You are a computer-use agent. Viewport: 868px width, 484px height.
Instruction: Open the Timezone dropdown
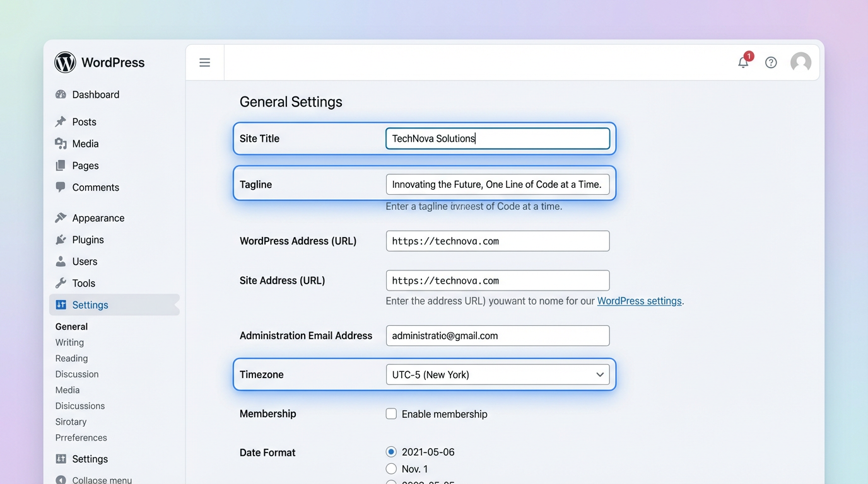tap(498, 374)
